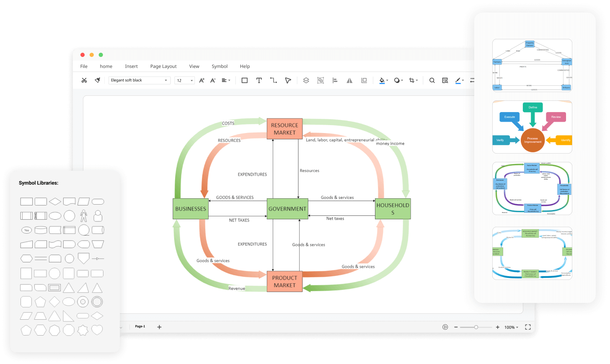Screen dimensions: 610x364
Task: Expand the line color dropdown arrow
Action: coord(463,80)
